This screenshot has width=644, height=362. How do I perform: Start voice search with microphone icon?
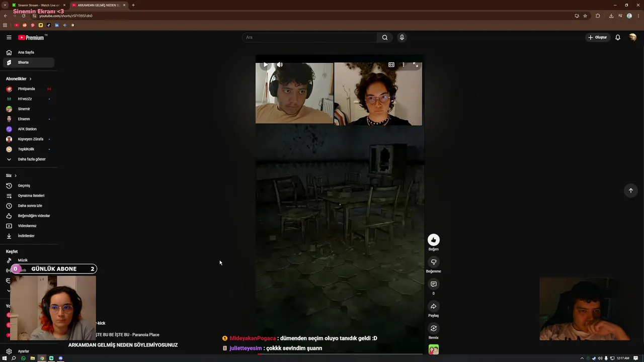(401, 37)
